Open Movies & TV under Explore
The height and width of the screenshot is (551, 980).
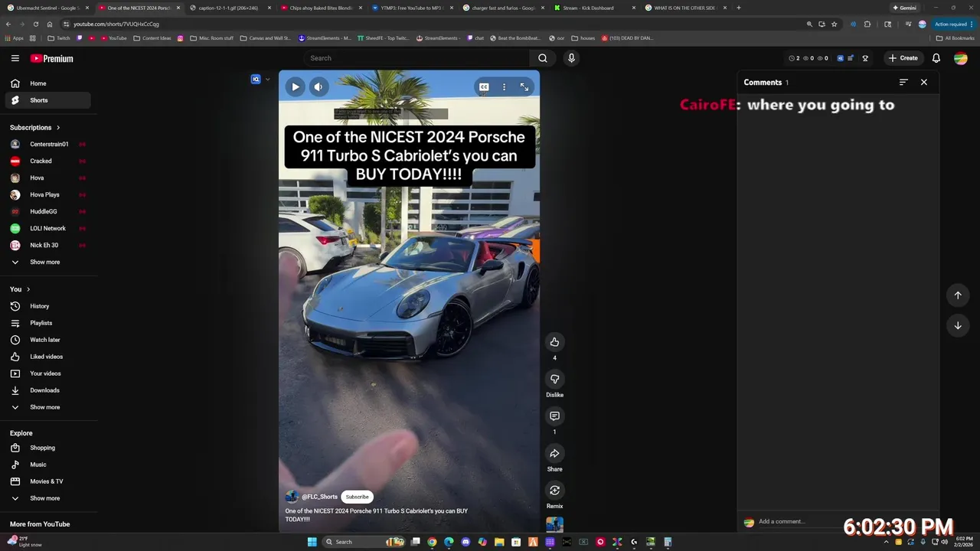[x=48, y=481]
